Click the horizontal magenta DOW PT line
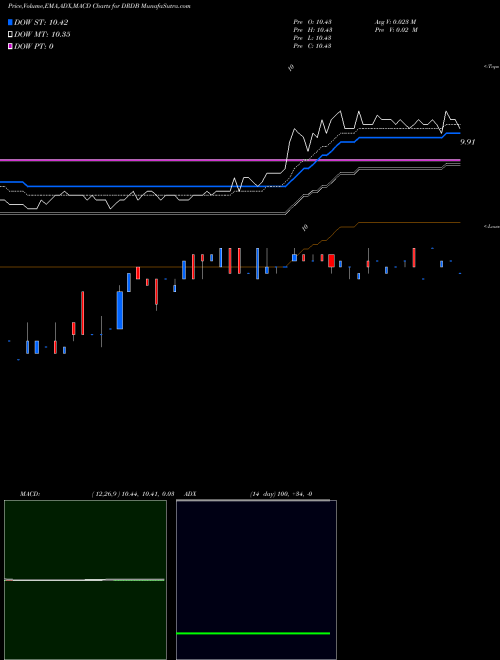This screenshot has height=660, width=500. (230, 160)
